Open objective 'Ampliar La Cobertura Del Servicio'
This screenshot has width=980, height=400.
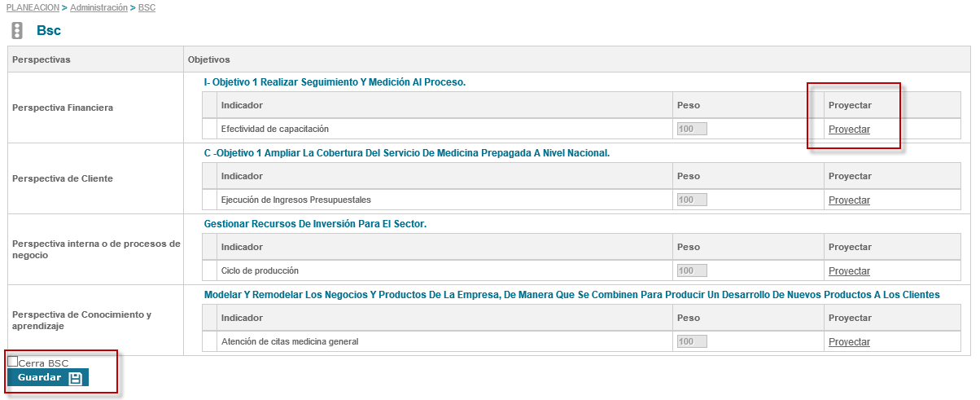[x=407, y=153]
